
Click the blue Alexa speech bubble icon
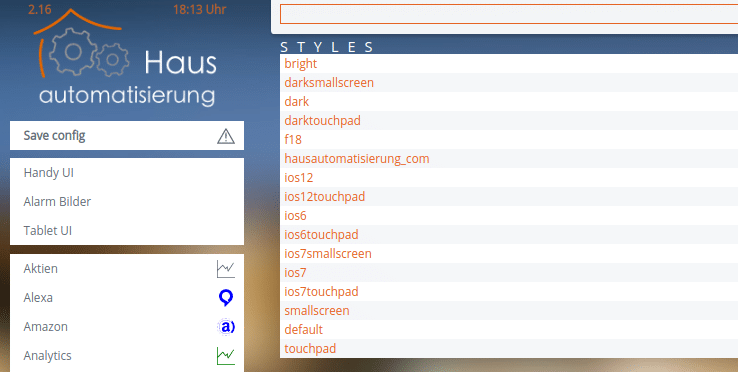point(226,298)
